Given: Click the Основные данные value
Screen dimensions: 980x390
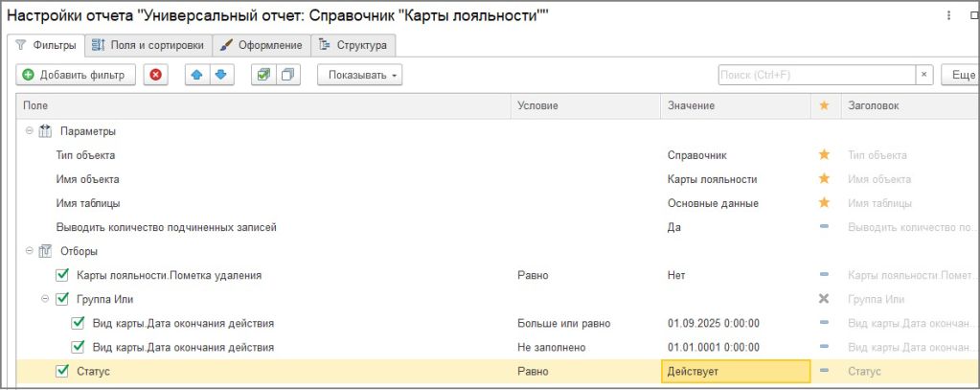Looking at the screenshot, I should [x=713, y=202].
